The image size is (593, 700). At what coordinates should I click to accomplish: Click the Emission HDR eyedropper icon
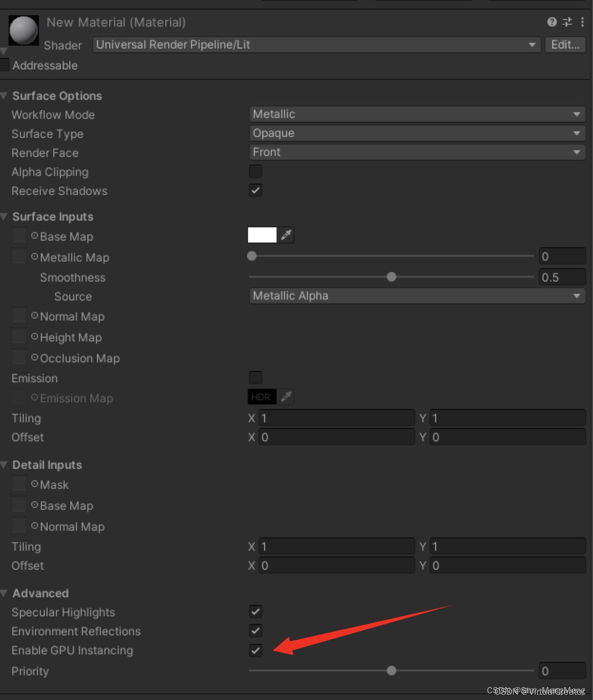(x=287, y=397)
